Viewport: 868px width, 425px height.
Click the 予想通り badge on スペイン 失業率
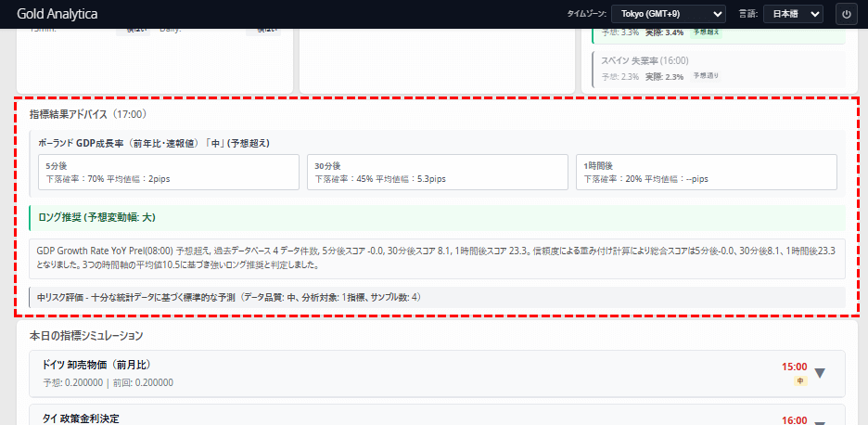[706, 76]
